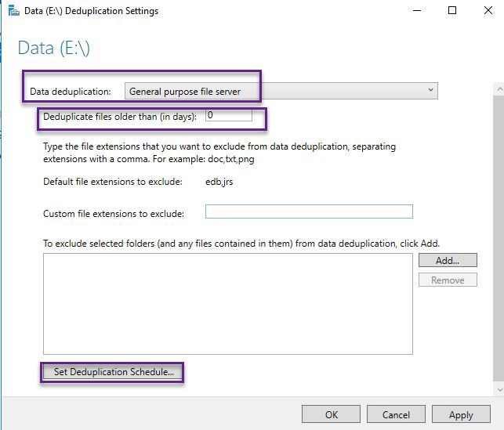Viewport: 504px width, 430px height.
Task: Click the Remove folder button
Action: 448,280
